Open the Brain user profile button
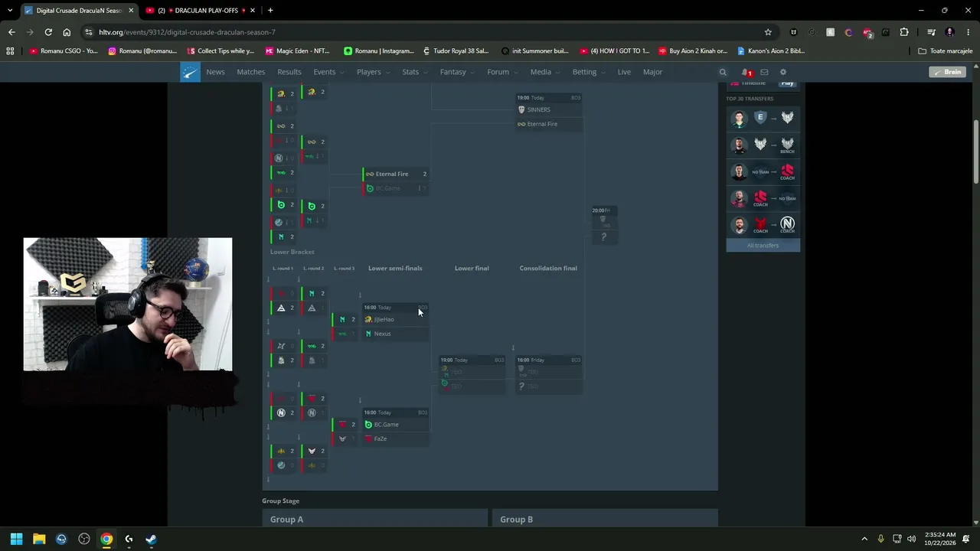Image resolution: width=980 pixels, height=551 pixels. pos(947,72)
